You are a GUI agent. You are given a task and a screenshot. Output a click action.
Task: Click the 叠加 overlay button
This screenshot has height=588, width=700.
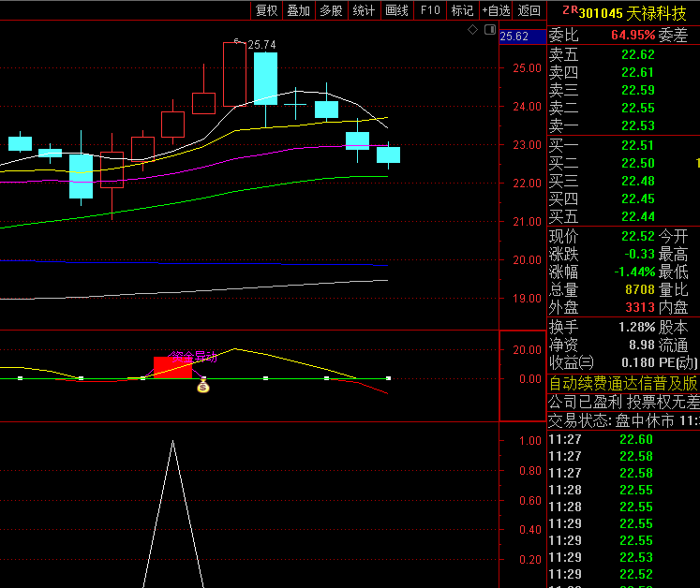[299, 10]
